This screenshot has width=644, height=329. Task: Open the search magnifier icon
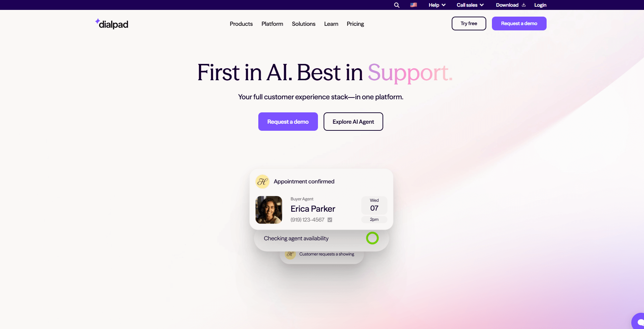tap(397, 5)
